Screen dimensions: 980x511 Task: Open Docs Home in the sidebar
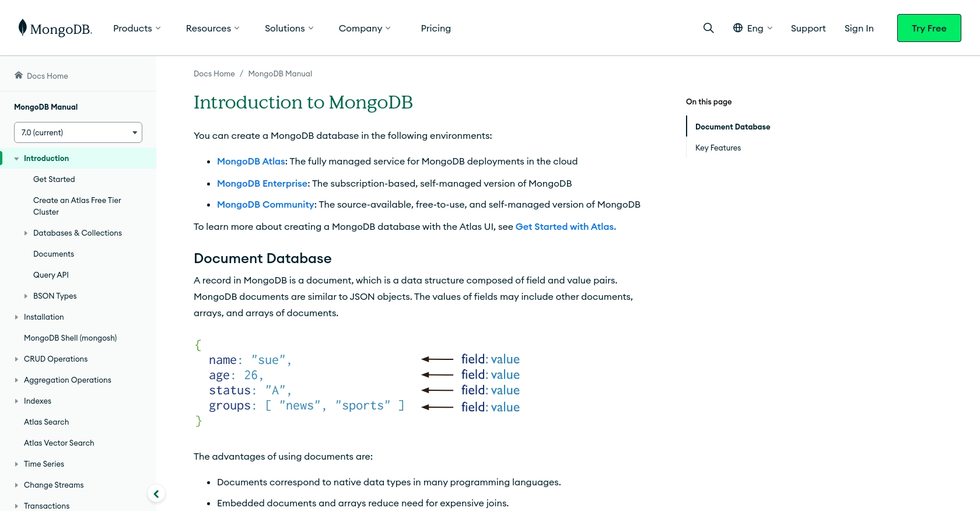(47, 76)
